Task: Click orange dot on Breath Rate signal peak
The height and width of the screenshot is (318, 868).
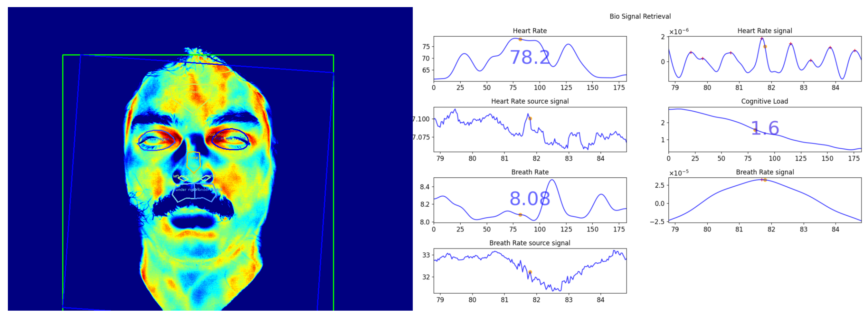Action: click(765, 180)
